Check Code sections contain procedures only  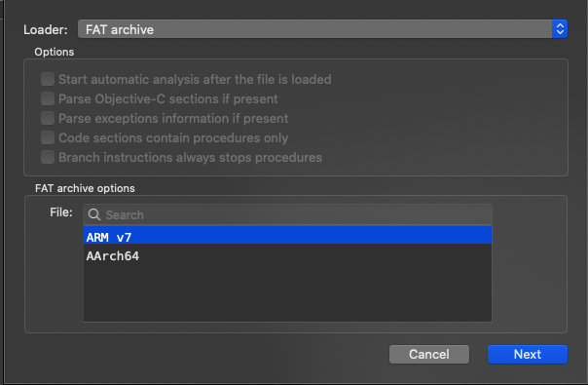[48, 137]
